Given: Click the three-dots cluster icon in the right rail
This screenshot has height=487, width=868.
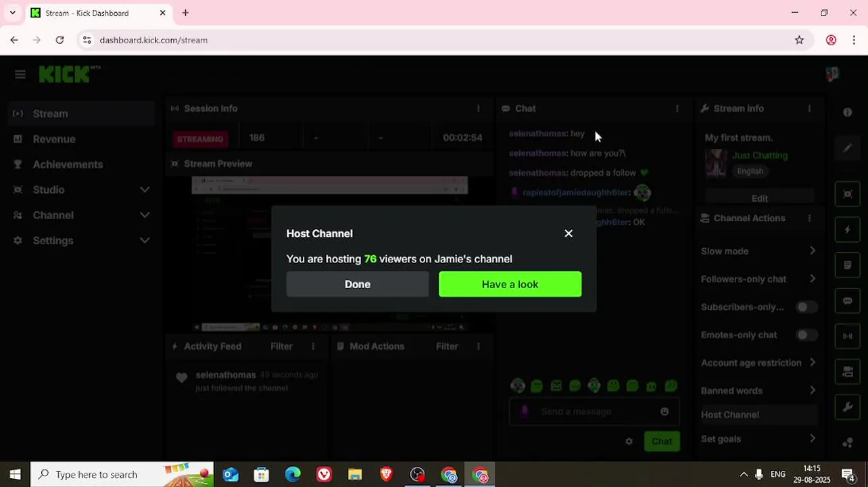Looking at the screenshot, I should pyautogui.click(x=847, y=443).
